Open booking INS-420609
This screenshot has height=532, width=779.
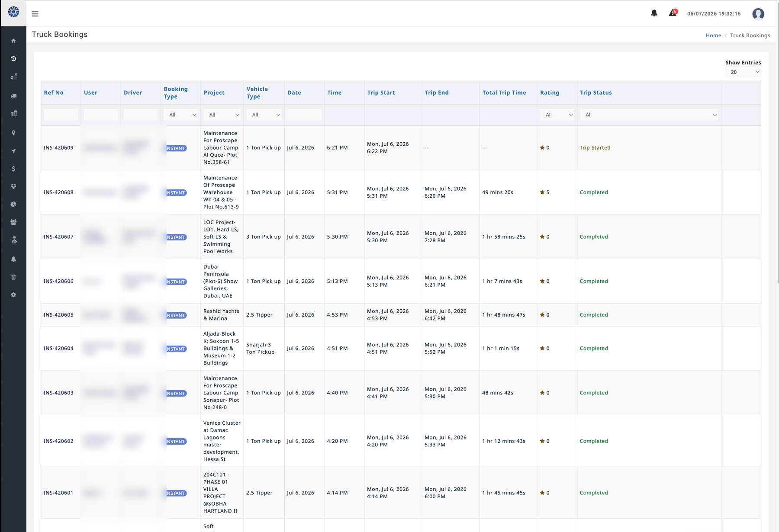(x=58, y=147)
